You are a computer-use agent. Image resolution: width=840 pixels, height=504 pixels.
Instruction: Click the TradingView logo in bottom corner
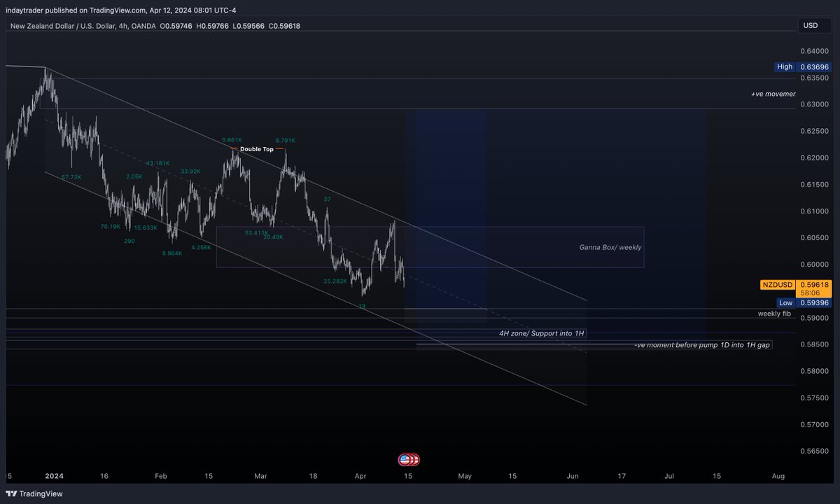[35, 493]
